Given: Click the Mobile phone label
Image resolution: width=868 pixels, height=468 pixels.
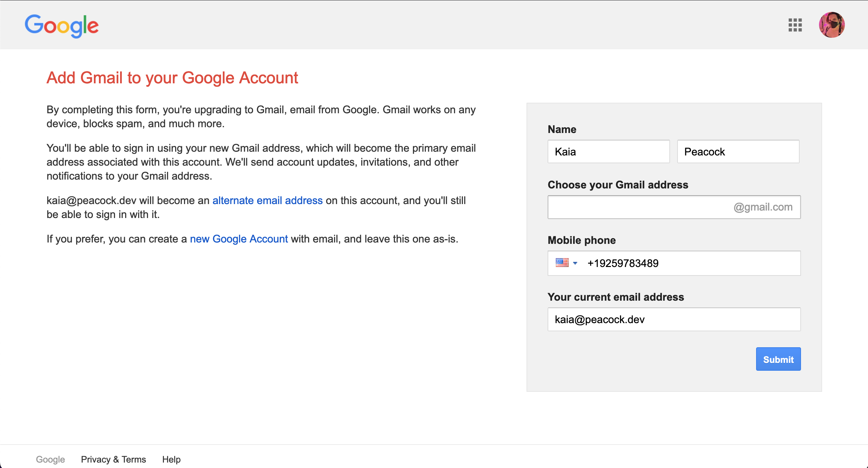Looking at the screenshot, I should tap(582, 240).
